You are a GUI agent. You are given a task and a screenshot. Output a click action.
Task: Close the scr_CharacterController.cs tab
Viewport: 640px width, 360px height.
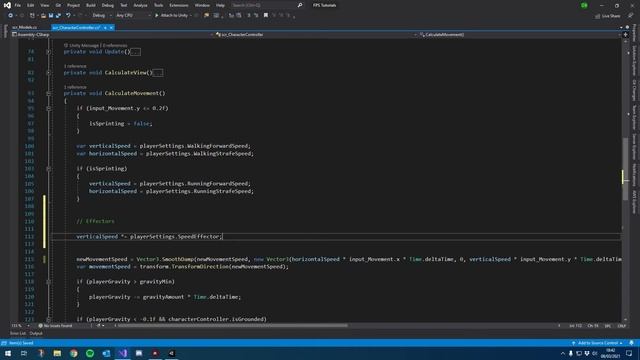[x=111, y=27]
